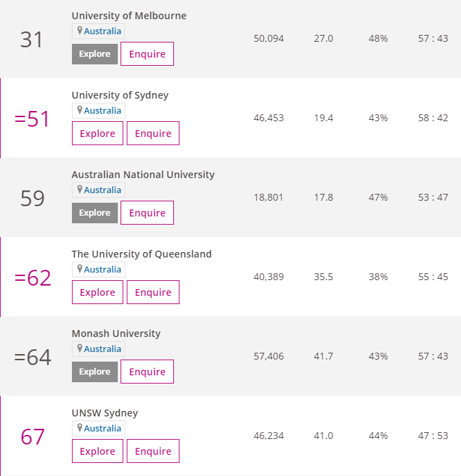Explore University of Melbourne profile
This screenshot has width=461, height=476.
pos(95,54)
